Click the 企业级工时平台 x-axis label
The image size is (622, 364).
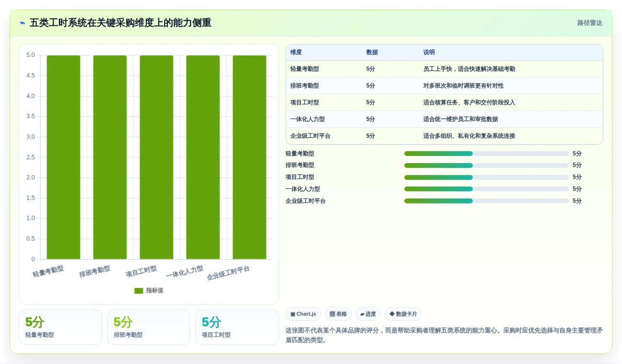pyautogui.click(x=229, y=273)
